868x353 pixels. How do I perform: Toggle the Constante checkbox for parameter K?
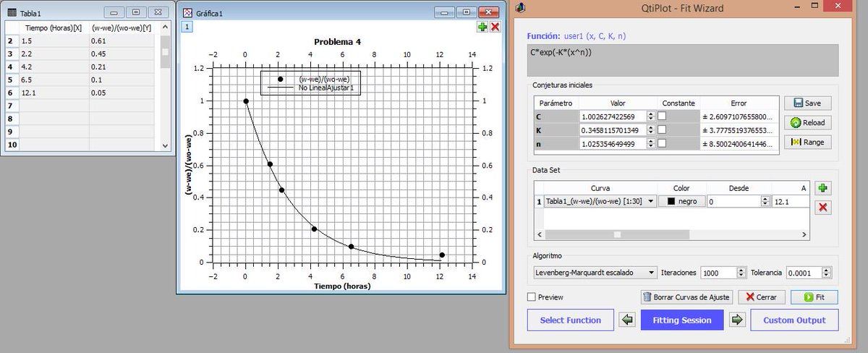pos(662,130)
